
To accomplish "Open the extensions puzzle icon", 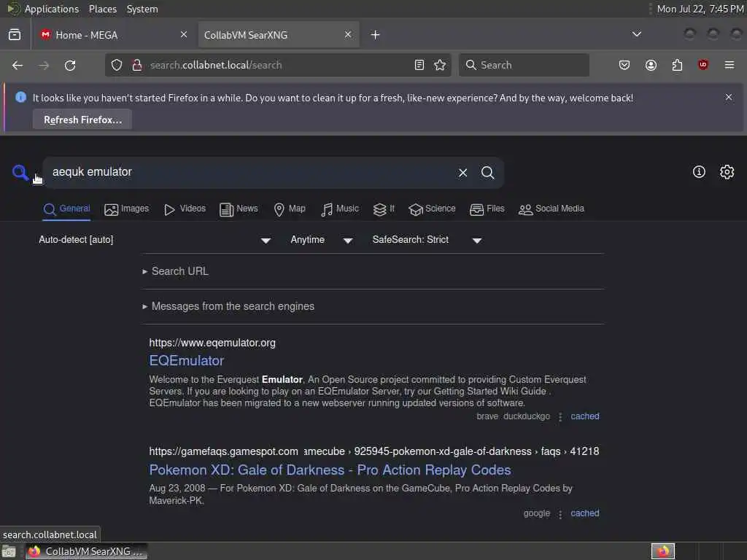I will click(x=677, y=65).
